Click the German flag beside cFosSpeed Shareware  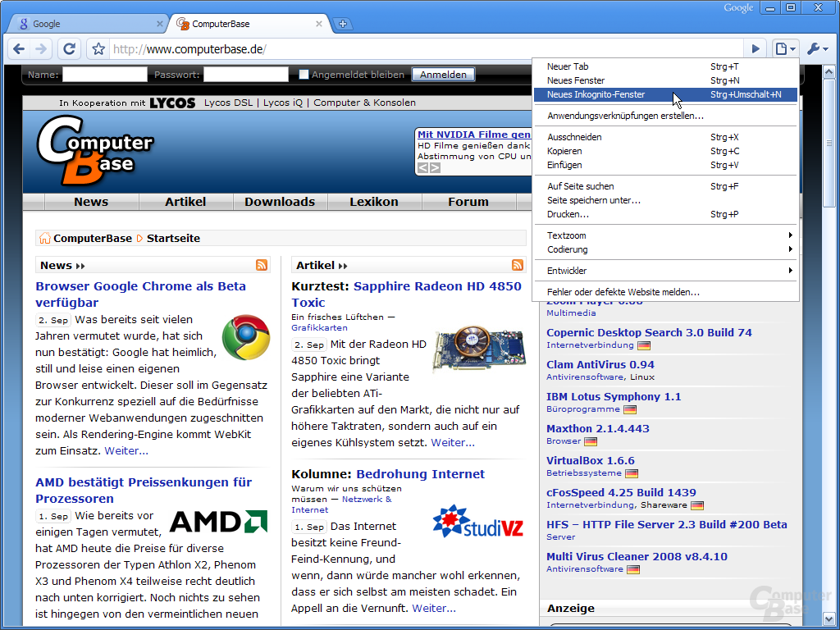(x=697, y=505)
